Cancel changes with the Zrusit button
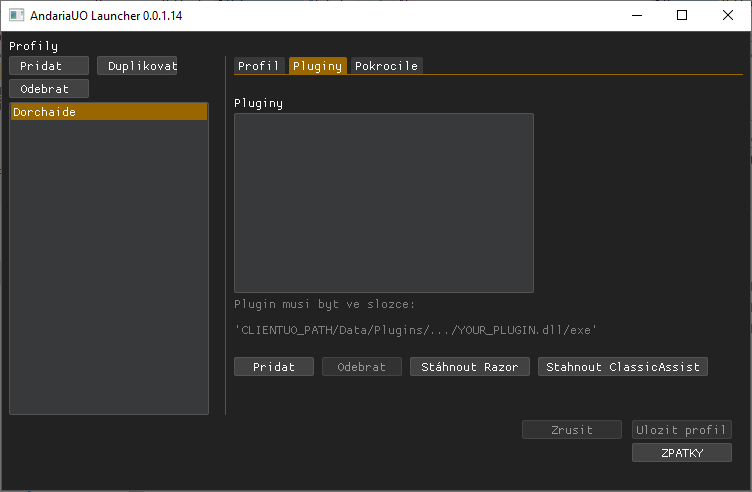 [572, 430]
